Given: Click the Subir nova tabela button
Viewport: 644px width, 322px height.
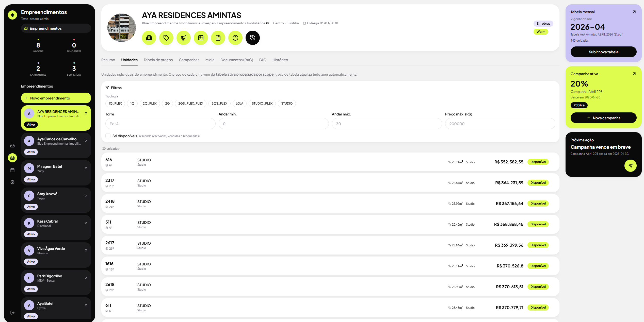Looking at the screenshot, I should click(x=603, y=52).
